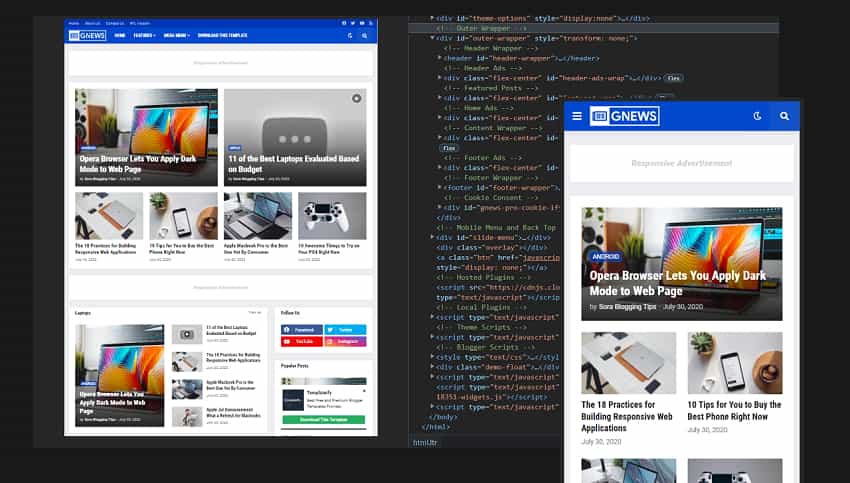Expand header-ads-wrap div in code panel
Screen dimensions: 850x483
point(440,78)
